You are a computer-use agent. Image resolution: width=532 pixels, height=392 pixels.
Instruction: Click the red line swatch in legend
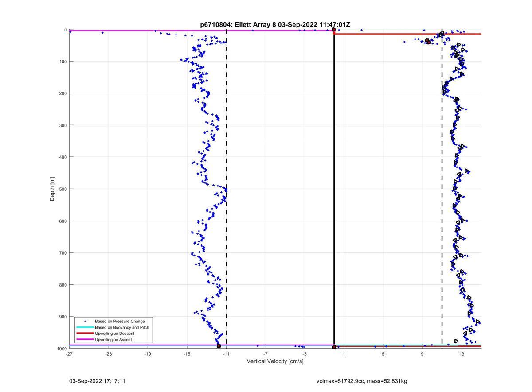pos(85,334)
